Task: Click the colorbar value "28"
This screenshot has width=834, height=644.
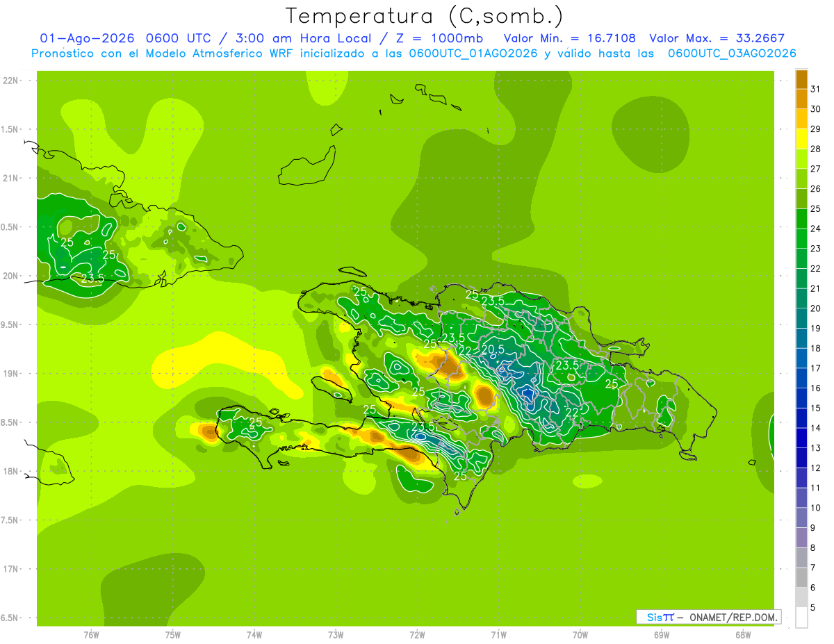Action: pos(816,149)
